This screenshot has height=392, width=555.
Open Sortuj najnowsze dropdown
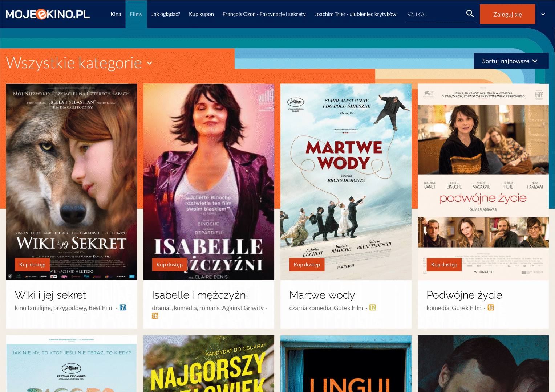point(511,61)
